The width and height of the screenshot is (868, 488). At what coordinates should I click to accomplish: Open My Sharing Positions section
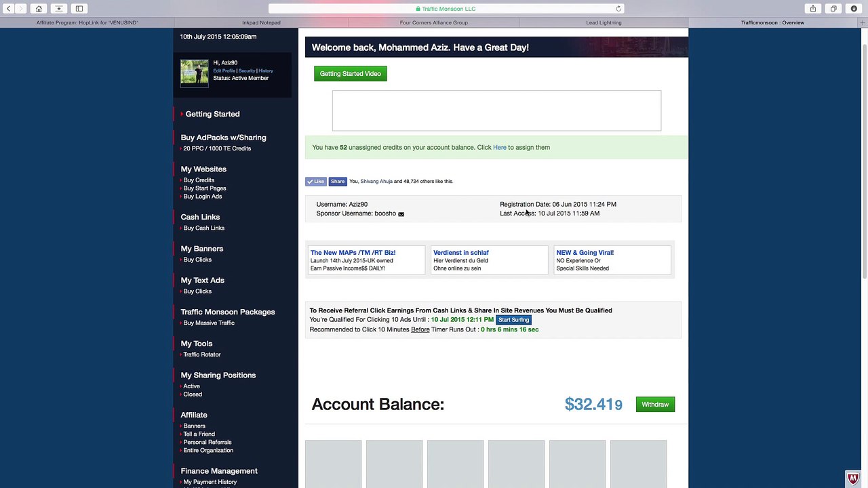[x=218, y=375]
